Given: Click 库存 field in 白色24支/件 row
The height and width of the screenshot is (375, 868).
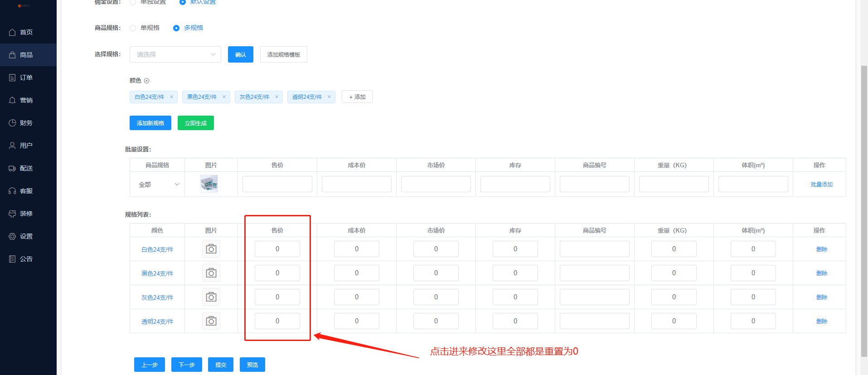Looking at the screenshot, I should click(x=515, y=249).
